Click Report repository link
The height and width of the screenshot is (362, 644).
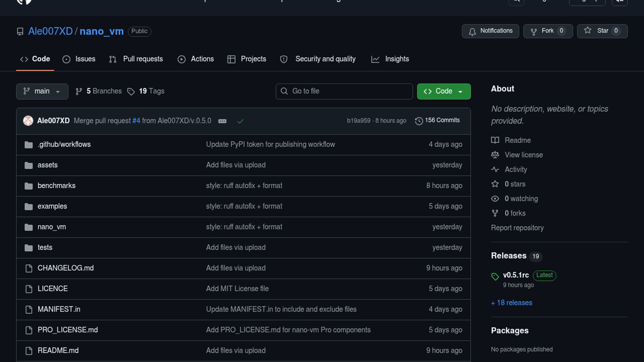(x=517, y=228)
